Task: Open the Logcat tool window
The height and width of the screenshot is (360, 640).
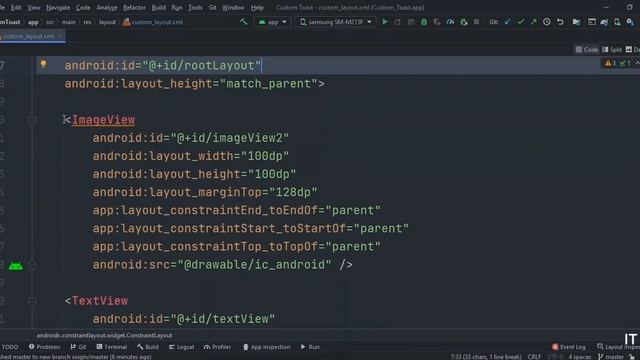Action: point(181,347)
